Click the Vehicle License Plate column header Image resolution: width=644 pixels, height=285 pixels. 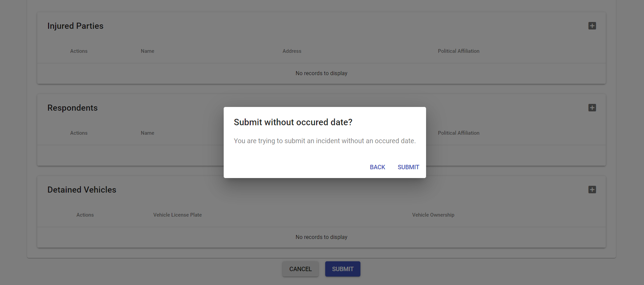coord(177,215)
